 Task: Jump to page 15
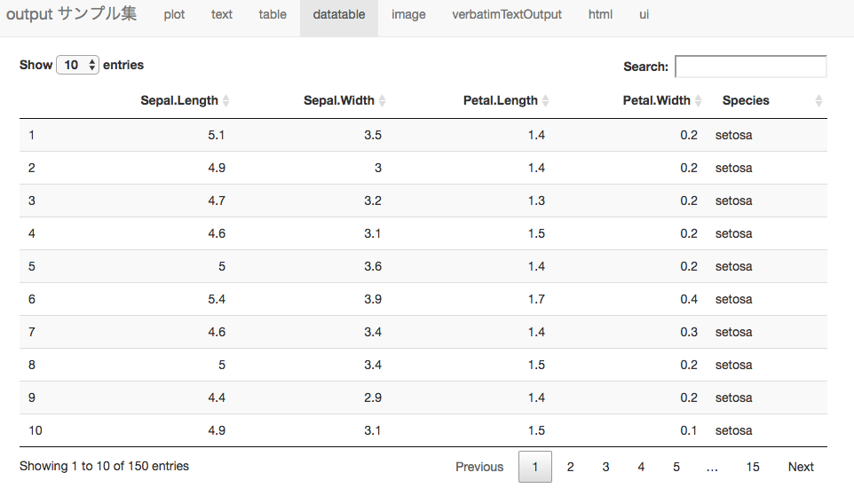[x=753, y=467]
